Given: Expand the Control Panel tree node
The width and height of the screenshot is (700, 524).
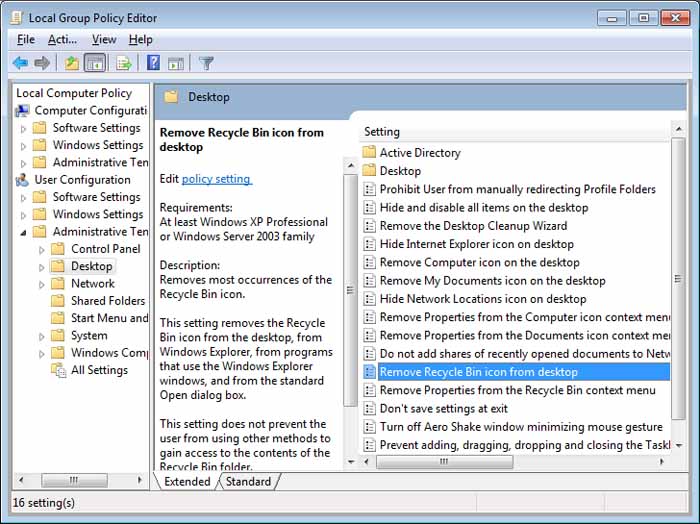Looking at the screenshot, I should point(42,250).
